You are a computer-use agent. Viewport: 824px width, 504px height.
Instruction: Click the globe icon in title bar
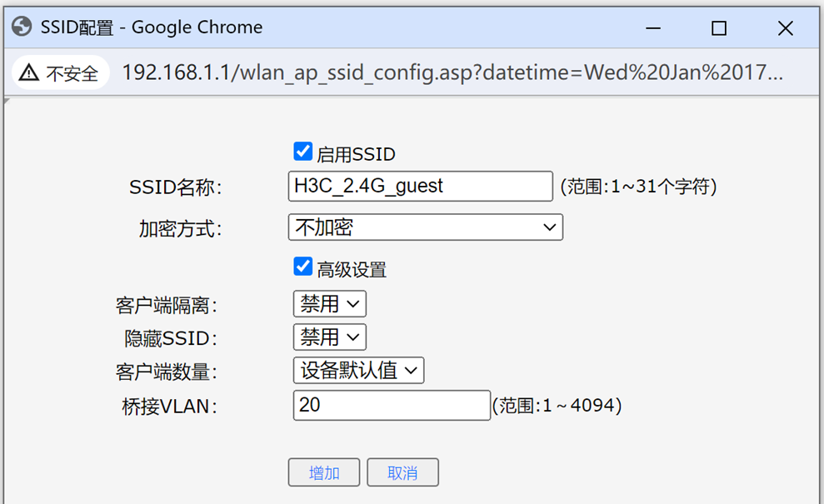point(22,27)
